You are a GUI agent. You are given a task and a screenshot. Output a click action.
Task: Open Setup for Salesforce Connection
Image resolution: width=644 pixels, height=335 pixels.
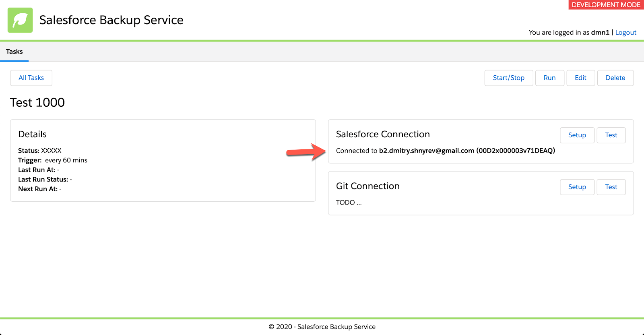click(577, 135)
